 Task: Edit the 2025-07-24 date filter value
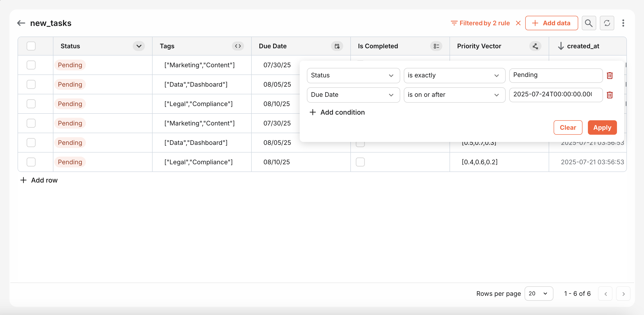coord(555,95)
